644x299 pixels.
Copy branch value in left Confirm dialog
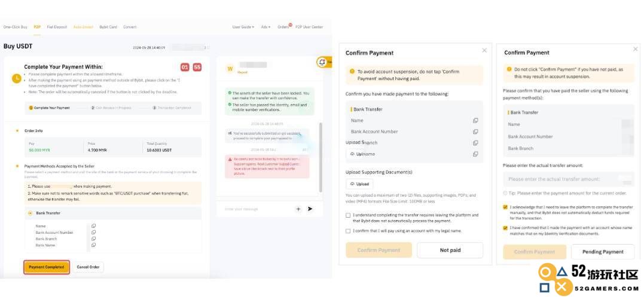point(475,142)
